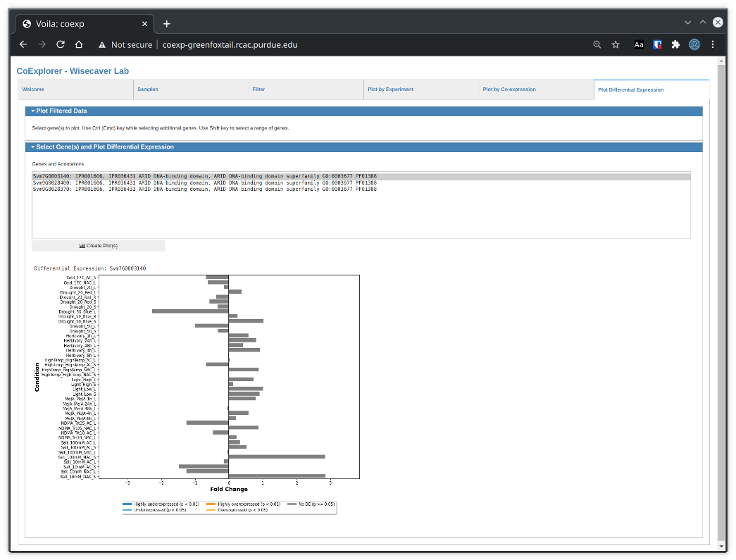Image resolution: width=736 pixels, height=560 pixels.
Task: Switch to the Plot by Co-expression tab
Action: (x=509, y=89)
